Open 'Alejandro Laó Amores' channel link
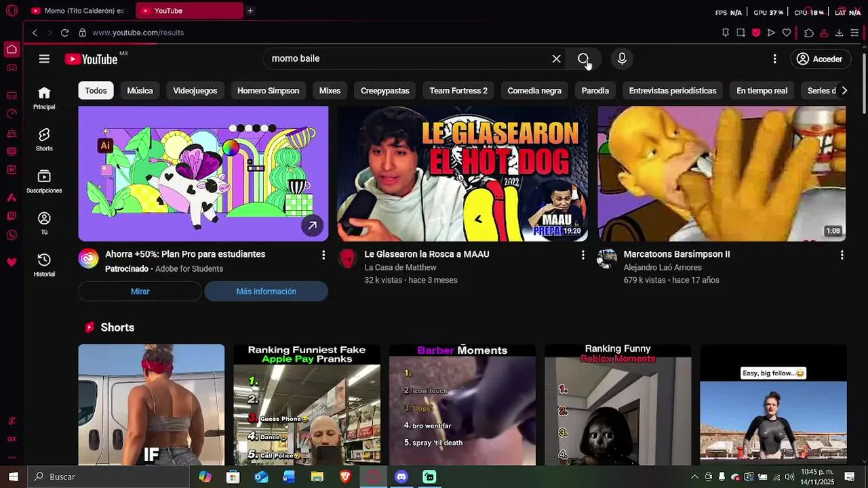This screenshot has width=868, height=488. [x=663, y=268]
